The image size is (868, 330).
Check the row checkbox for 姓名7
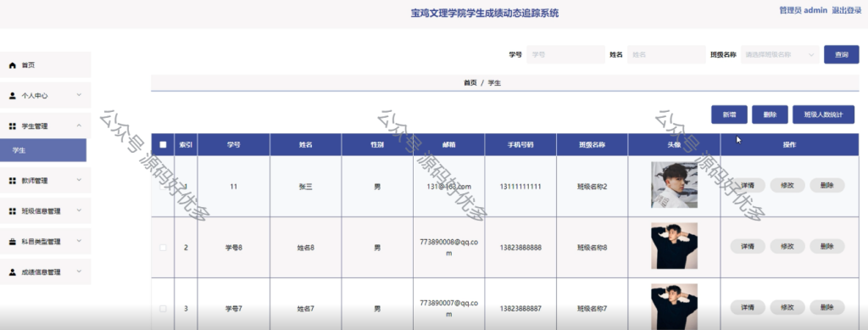[x=163, y=309]
